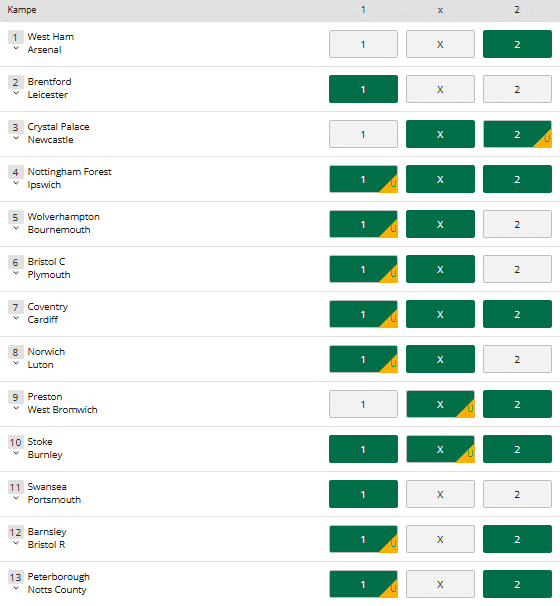Click the Kampe column header
This screenshot has width=560, height=606.
coord(22,10)
